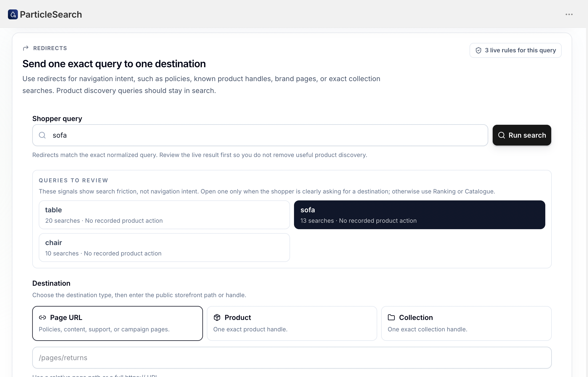Image resolution: width=588 pixels, height=377 pixels.
Task: Click the Destination heading
Action: click(x=51, y=283)
